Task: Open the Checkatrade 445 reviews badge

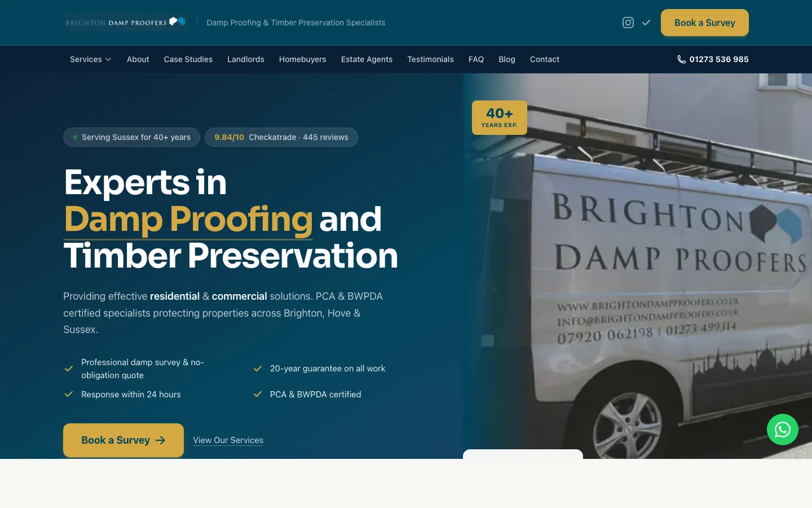Action: pyautogui.click(x=281, y=137)
